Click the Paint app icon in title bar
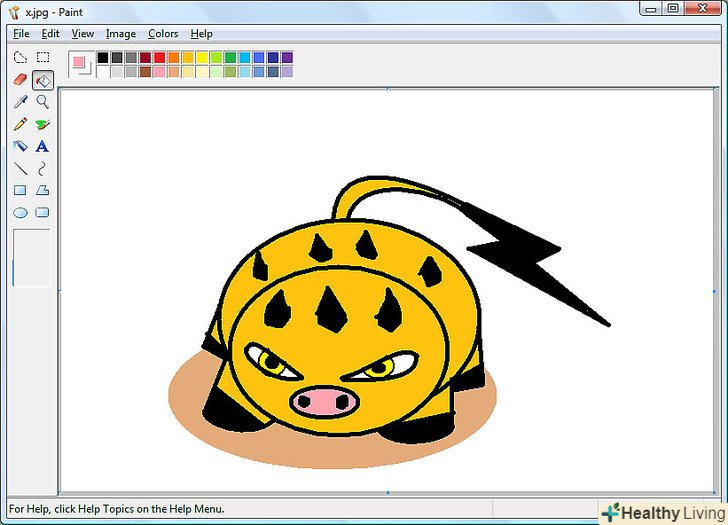 (x=14, y=13)
